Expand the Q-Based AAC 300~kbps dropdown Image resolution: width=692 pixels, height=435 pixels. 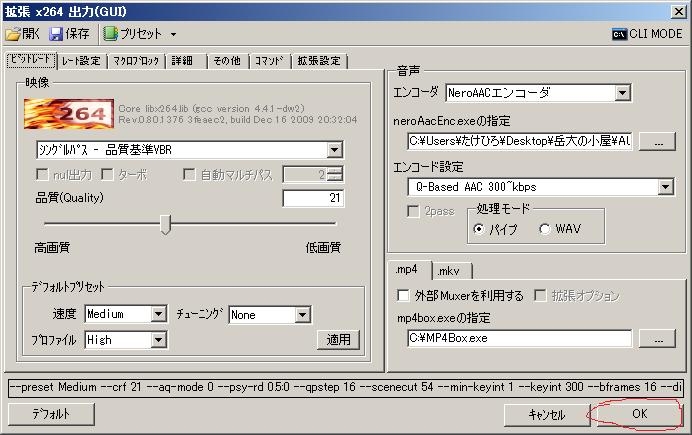(666, 187)
